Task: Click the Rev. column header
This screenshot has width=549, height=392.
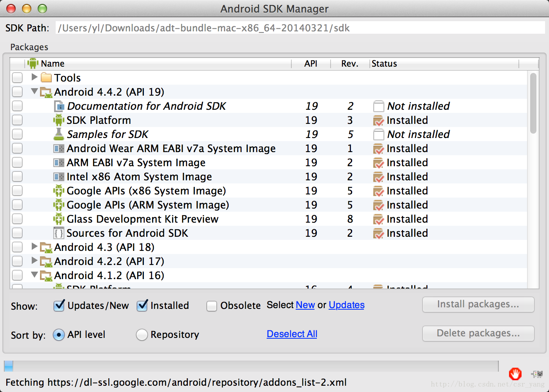Action: [x=350, y=64]
